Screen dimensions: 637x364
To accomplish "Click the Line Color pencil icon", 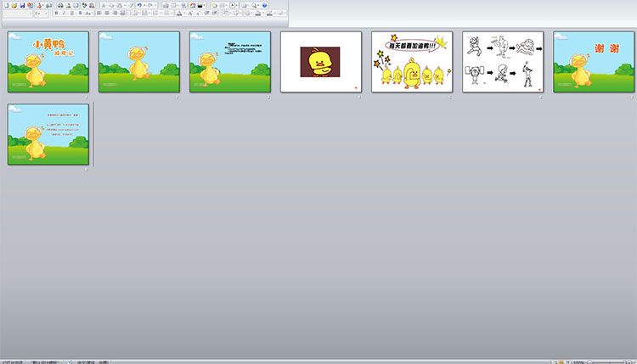I will click(x=269, y=13).
